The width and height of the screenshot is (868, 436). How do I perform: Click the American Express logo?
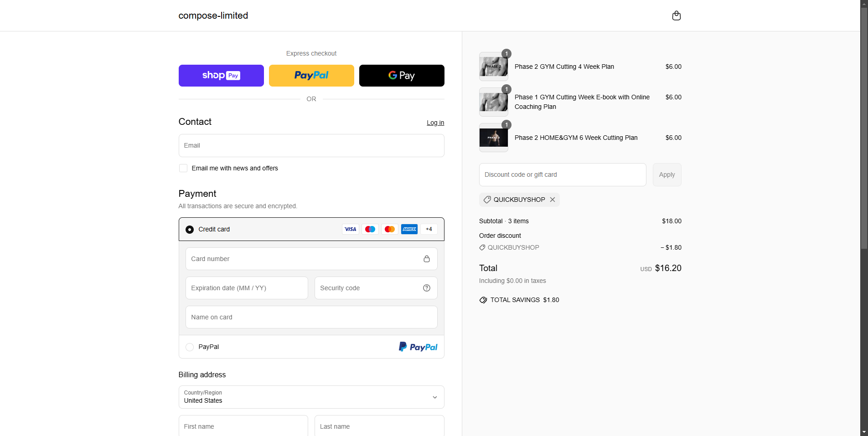[x=409, y=229]
